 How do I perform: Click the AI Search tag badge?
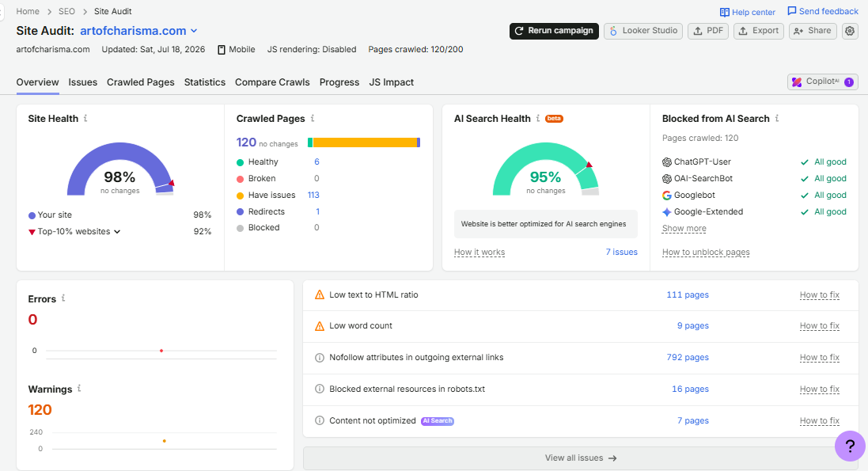[438, 420]
